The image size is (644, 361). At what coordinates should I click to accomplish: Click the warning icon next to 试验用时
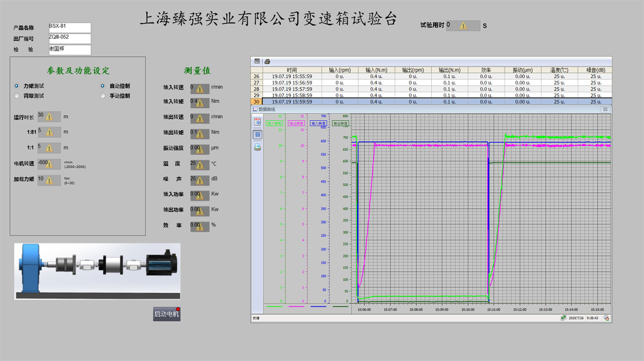coord(463,26)
